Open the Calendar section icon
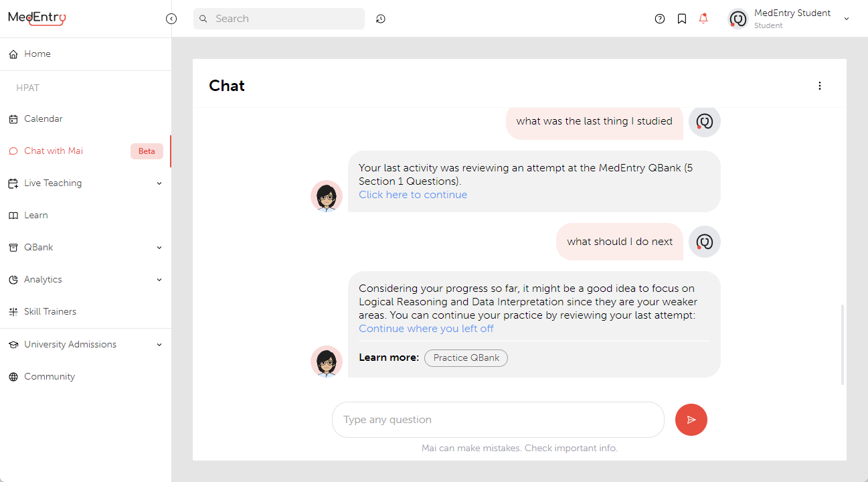868x482 pixels. pos(12,118)
